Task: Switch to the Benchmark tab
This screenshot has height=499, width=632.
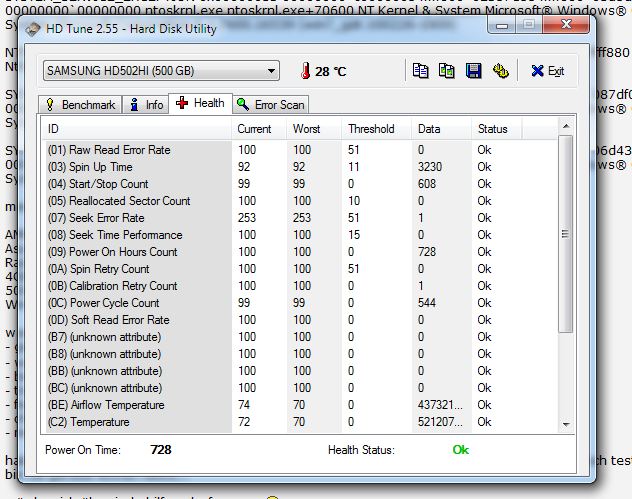Action: [80, 105]
